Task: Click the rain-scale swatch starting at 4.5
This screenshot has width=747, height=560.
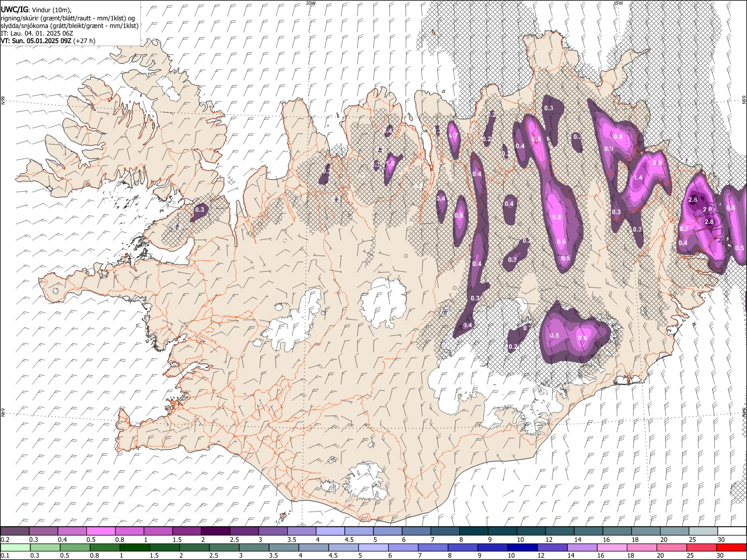Action: [x=343, y=548]
